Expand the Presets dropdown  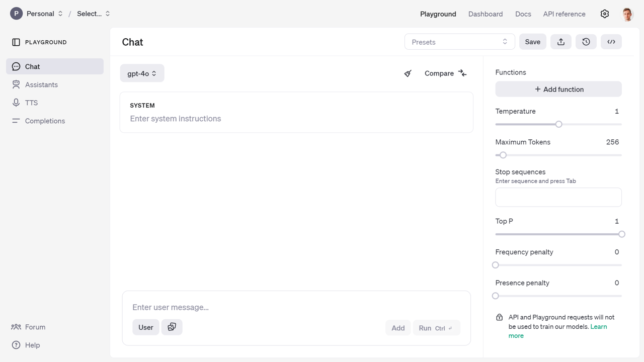(459, 42)
